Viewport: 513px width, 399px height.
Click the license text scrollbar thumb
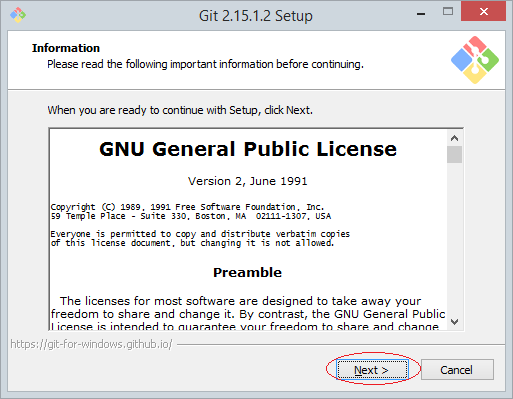(454, 154)
